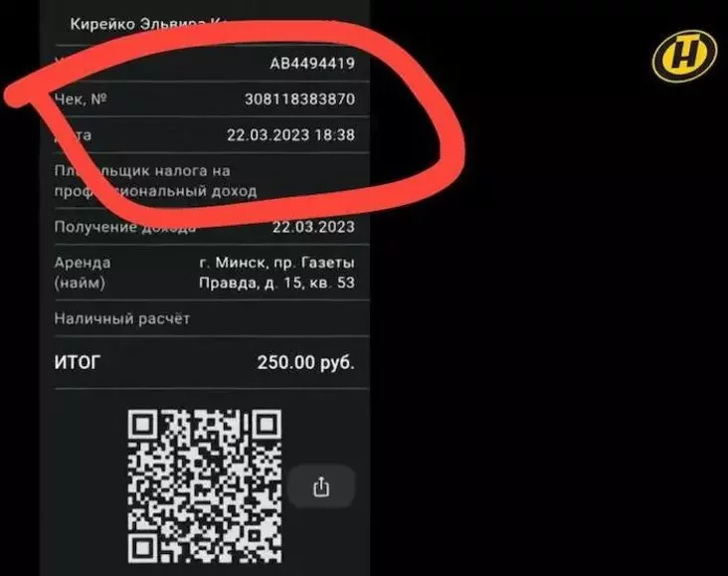Viewport: 728px width, 576px height.
Task: Click the 'Чек, №' label
Action: (x=81, y=98)
